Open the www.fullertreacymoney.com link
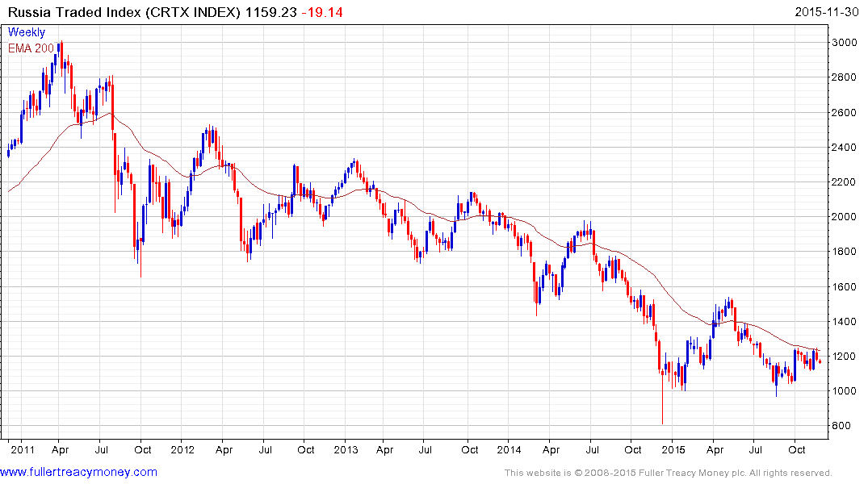 [78, 472]
